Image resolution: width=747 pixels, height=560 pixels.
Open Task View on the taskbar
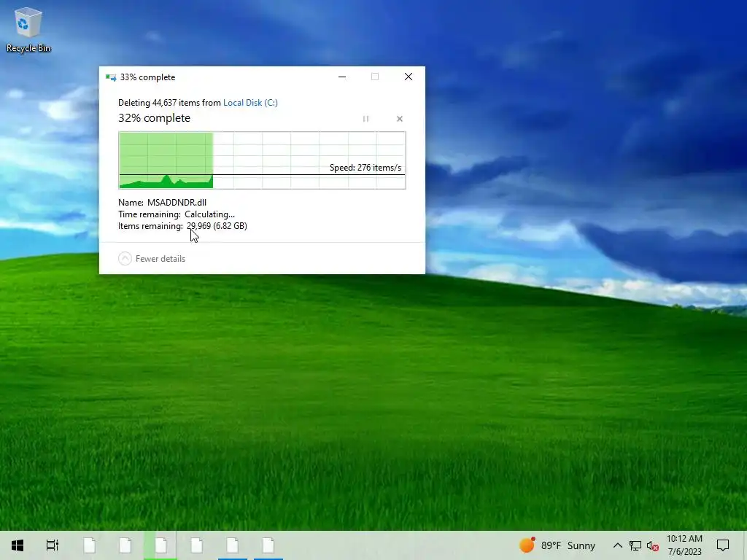[x=53, y=545]
